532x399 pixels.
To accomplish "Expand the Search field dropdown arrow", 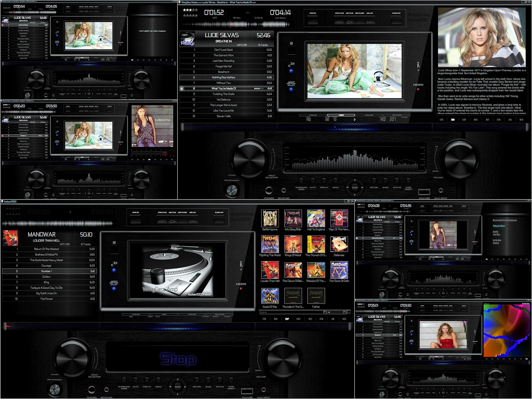I will 325,312.
